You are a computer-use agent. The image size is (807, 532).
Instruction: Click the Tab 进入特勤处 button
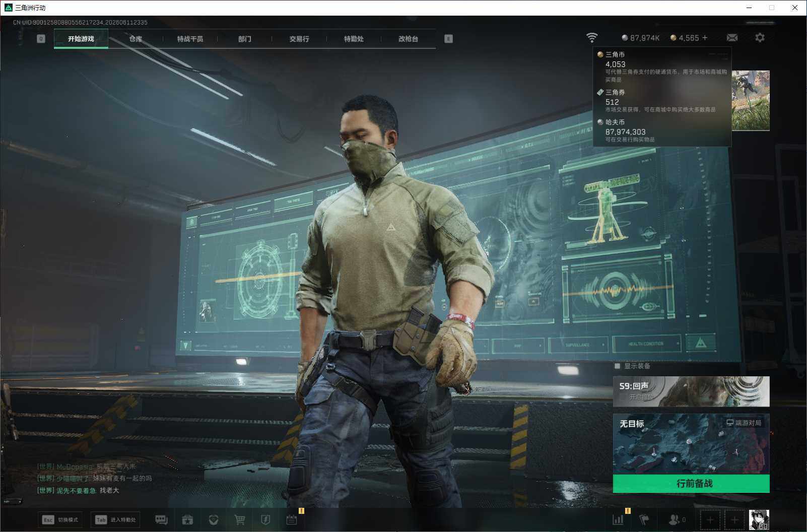(115, 520)
